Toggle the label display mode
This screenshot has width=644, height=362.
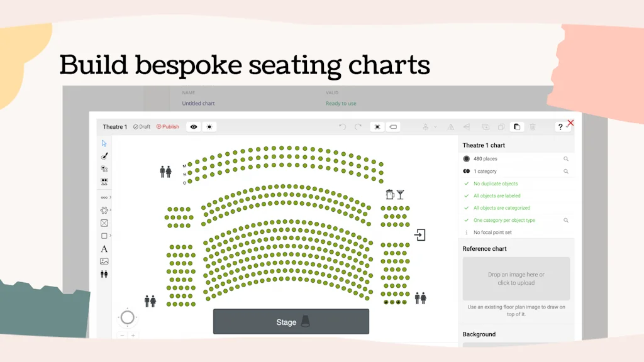[x=393, y=126]
